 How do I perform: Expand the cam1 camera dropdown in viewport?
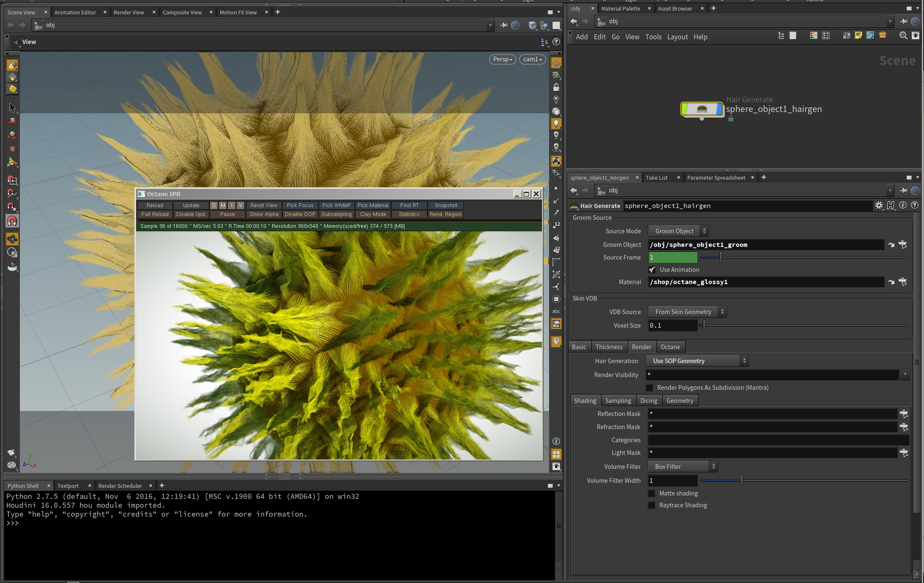(532, 59)
